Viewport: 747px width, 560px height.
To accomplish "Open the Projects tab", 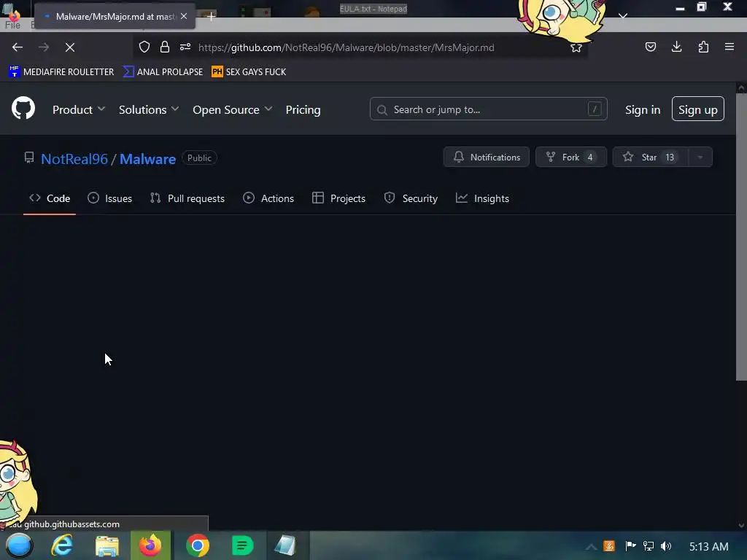I will tap(338, 198).
